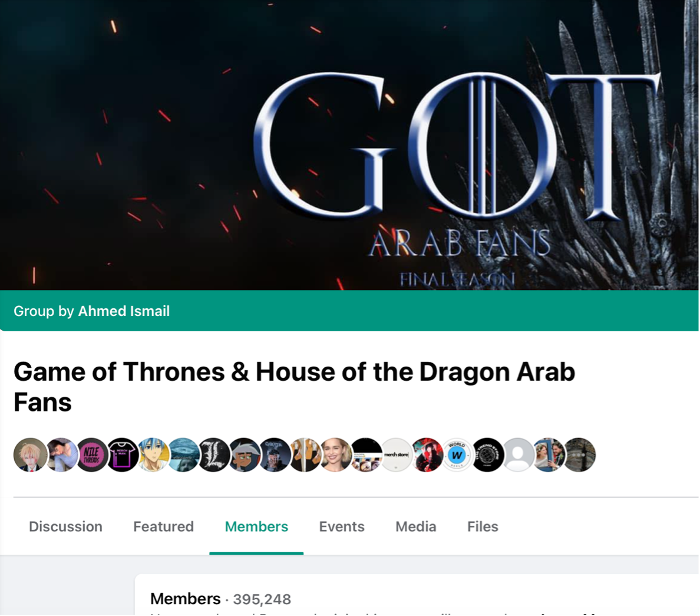Click the blue-haired anime avatar

153,454
